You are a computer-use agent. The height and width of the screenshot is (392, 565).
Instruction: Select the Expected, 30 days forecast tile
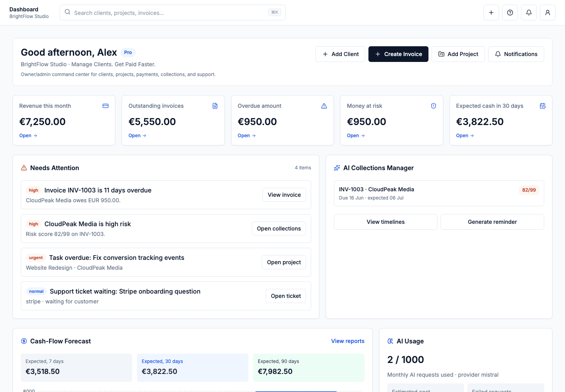click(193, 368)
